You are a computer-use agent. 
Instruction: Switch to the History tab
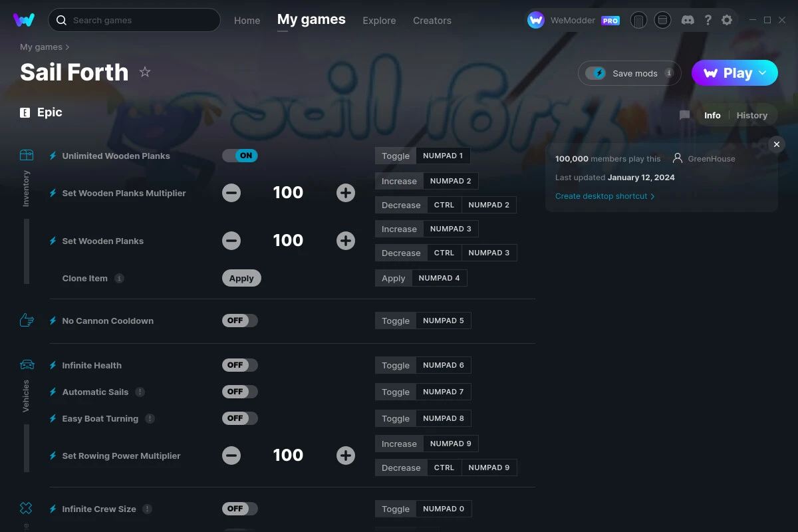[752, 115]
